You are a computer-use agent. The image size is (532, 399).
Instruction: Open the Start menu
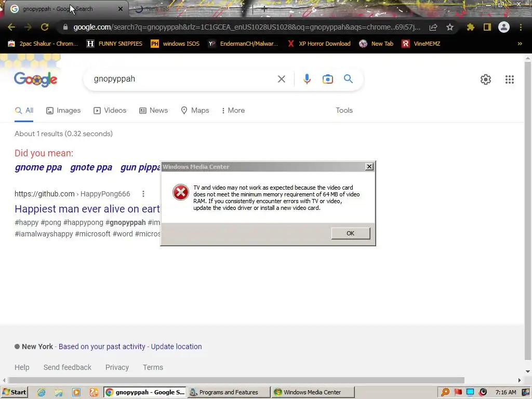[14, 392]
